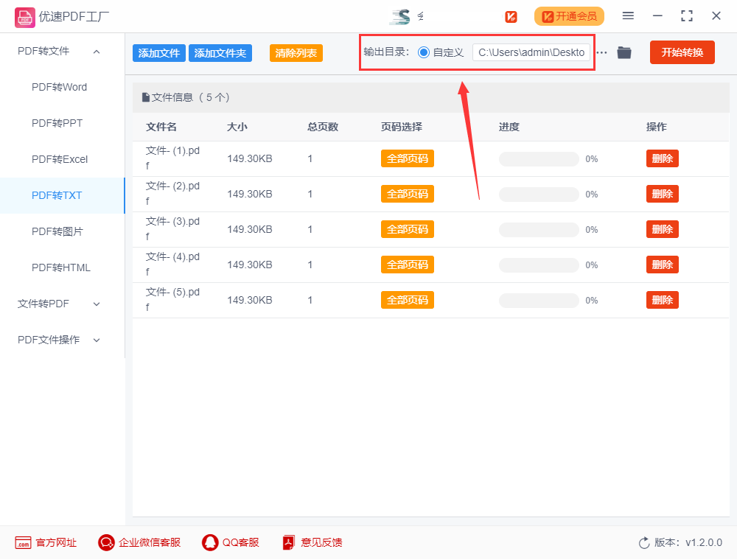Select PDF转Excel in sidebar
Screen dimensions: 737x560
[x=60, y=159]
